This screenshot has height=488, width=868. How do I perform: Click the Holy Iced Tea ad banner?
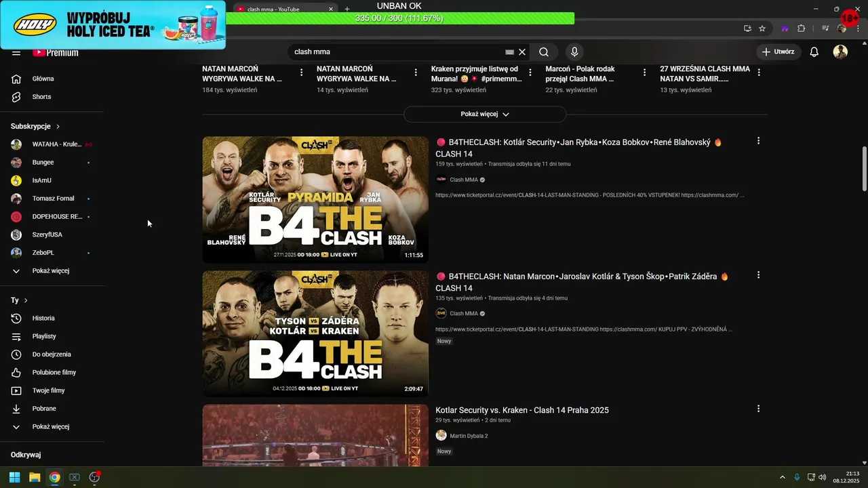[x=113, y=25]
